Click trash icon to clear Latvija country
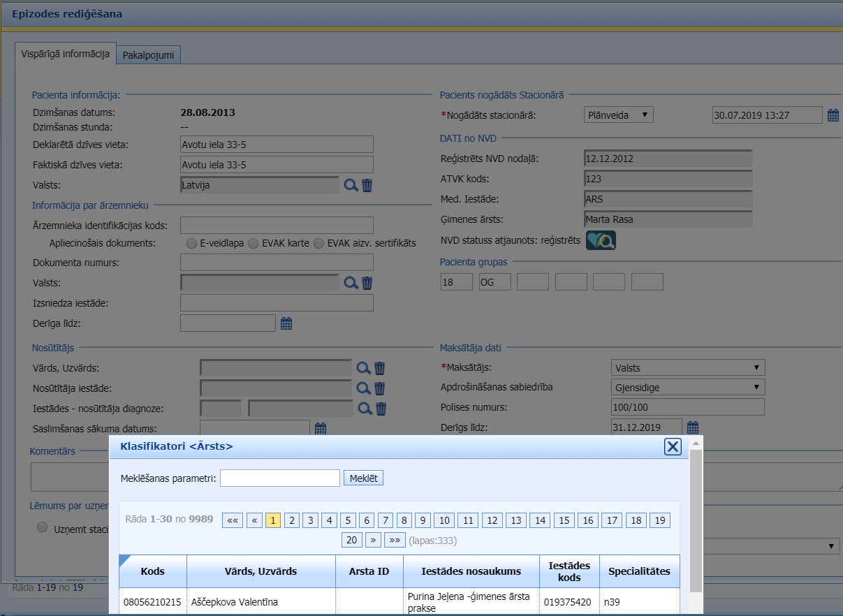Screen dimensions: 843x616 pos(367,185)
